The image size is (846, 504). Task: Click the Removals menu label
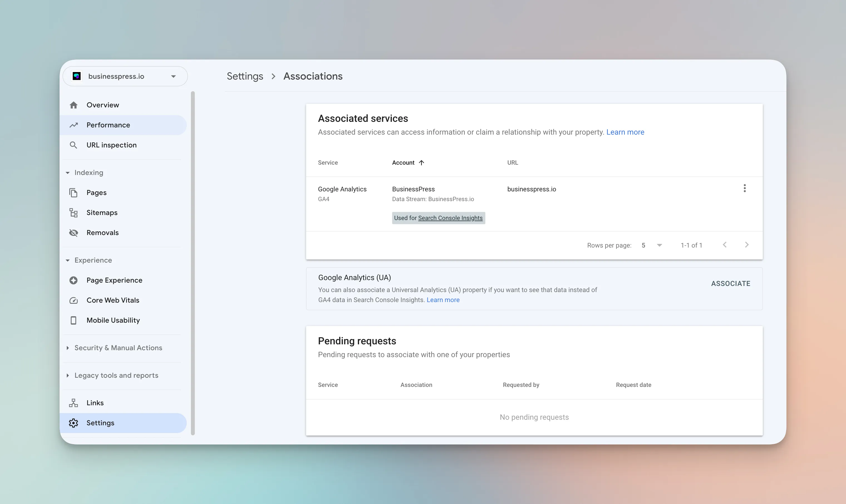click(x=103, y=233)
